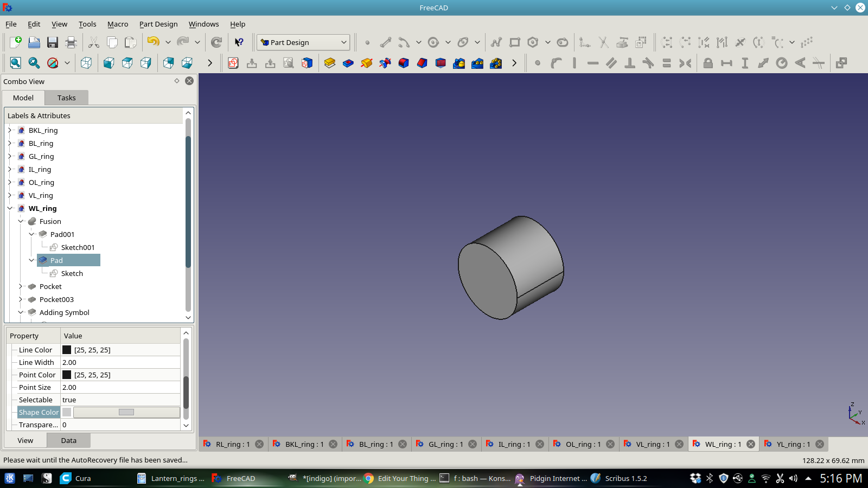
Task: Select the Pocket tool icon
Action: 348,63
